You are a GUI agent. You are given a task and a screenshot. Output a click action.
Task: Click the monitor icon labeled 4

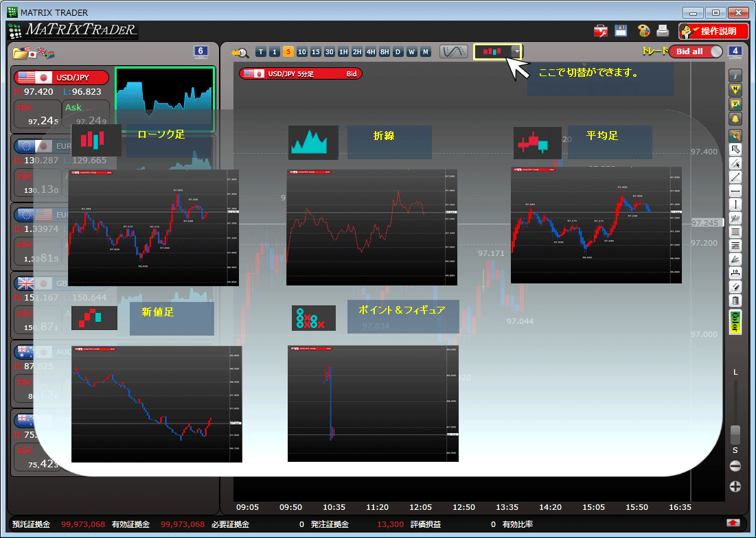(x=735, y=51)
